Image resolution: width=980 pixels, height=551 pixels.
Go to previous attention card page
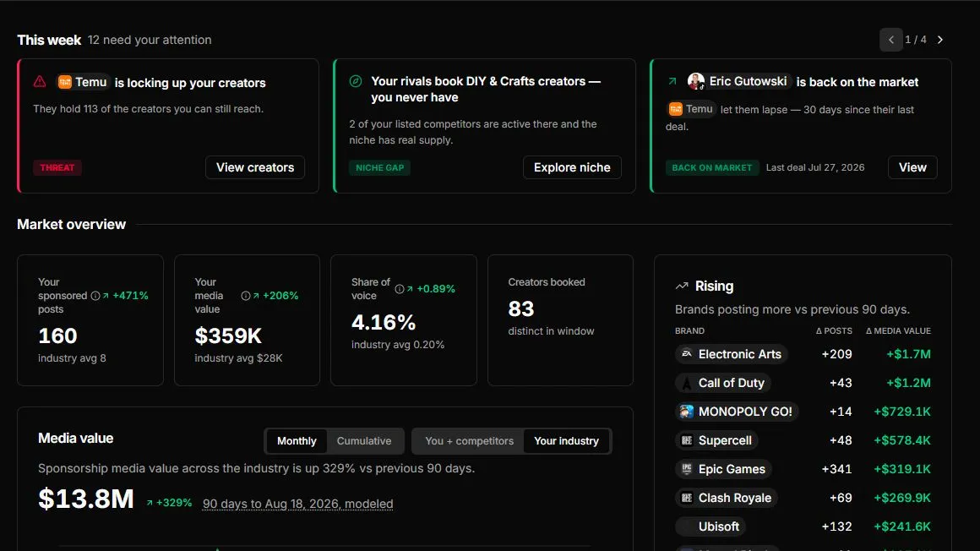(x=890, y=40)
